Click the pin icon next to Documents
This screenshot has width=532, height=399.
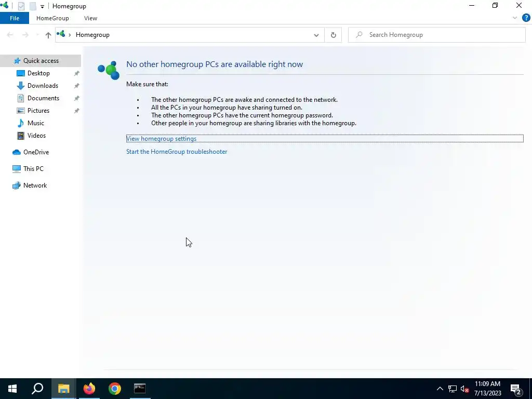coord(77,98)
